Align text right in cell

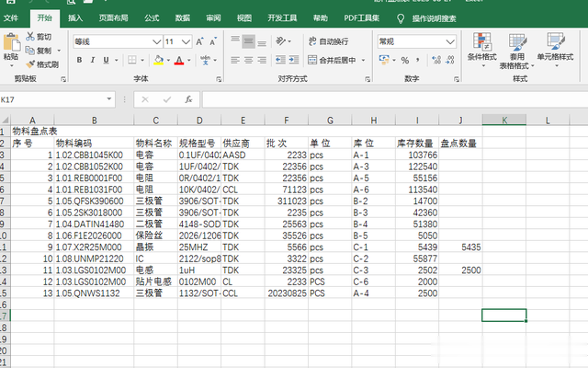[x=262, y=60]
